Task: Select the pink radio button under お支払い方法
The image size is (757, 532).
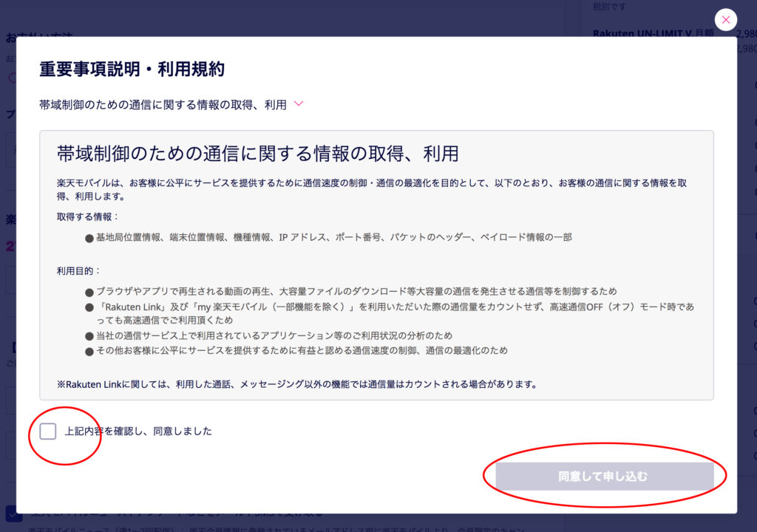Action: click(11, 78)
